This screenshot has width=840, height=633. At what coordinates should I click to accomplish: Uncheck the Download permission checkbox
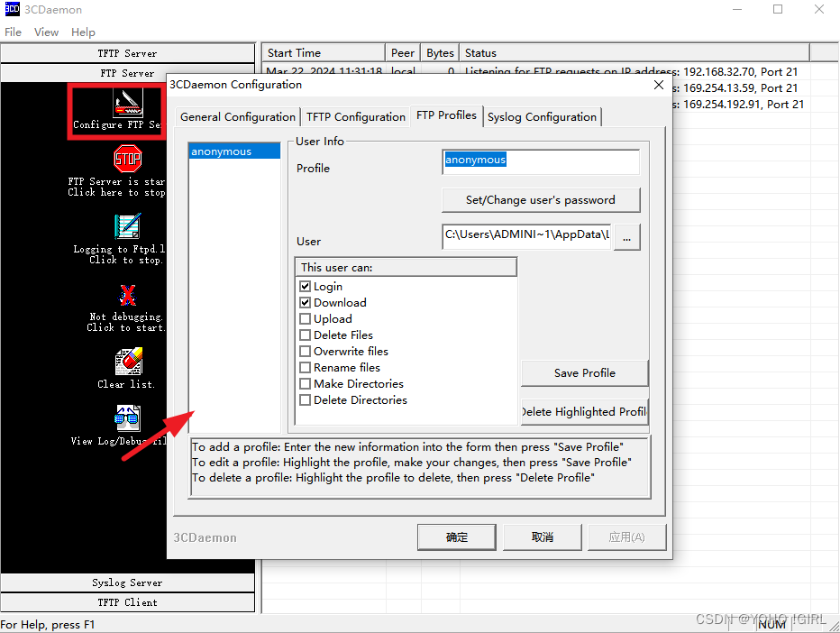pyautogui.click(x=306, y=302)
